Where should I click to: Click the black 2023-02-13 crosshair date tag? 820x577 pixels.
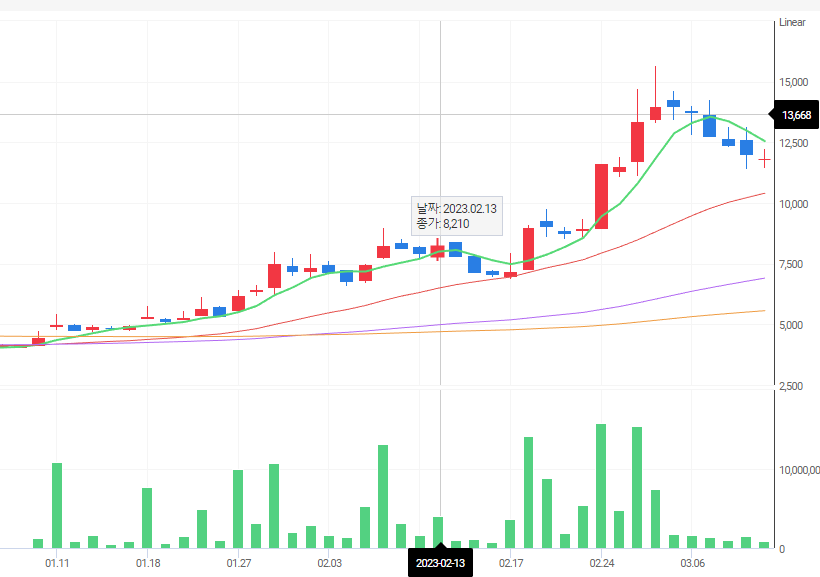click(x=440, y=563)
